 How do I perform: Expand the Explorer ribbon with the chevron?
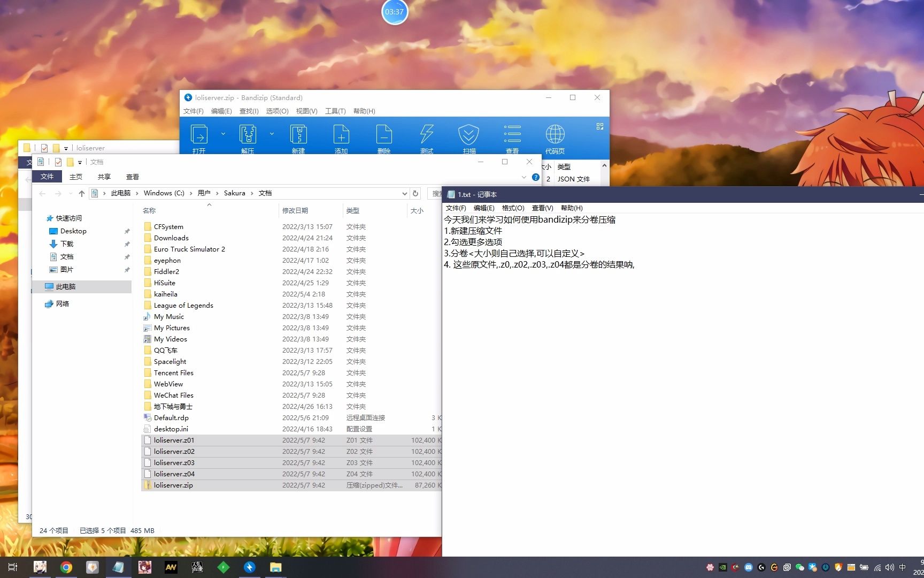[524, 177]
